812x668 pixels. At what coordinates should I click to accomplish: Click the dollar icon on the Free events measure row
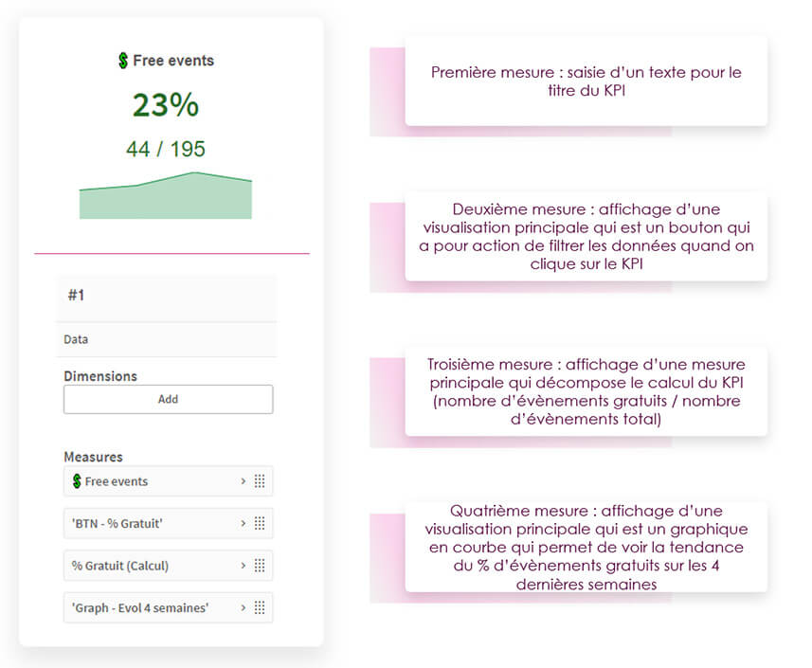click(x=77, y=481)
